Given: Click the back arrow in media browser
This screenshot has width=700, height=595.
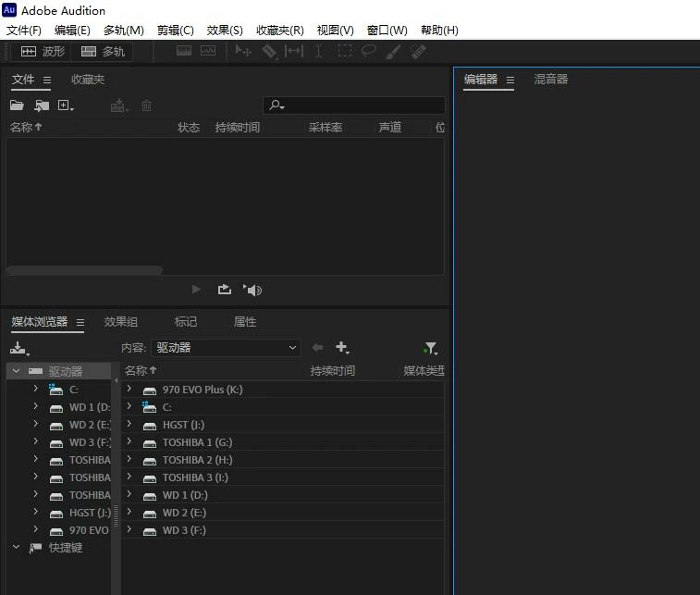Looking at the screenshot, I should click(318, 347).
